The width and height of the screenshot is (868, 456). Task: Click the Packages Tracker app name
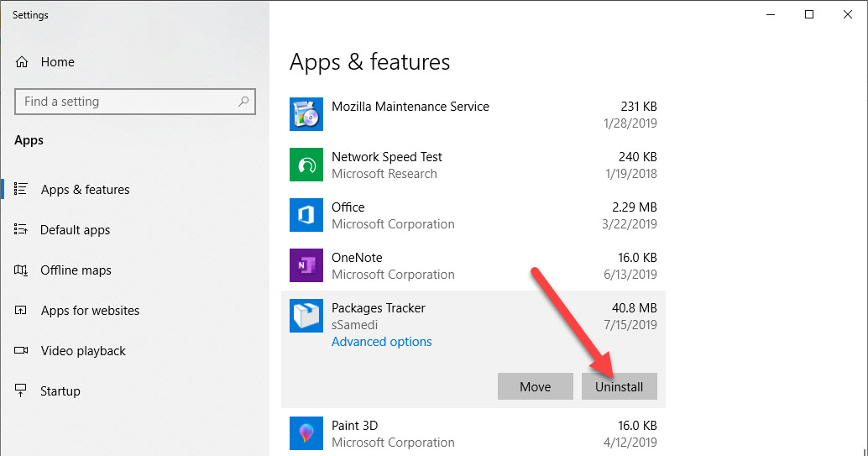click(x=379, y=308)
